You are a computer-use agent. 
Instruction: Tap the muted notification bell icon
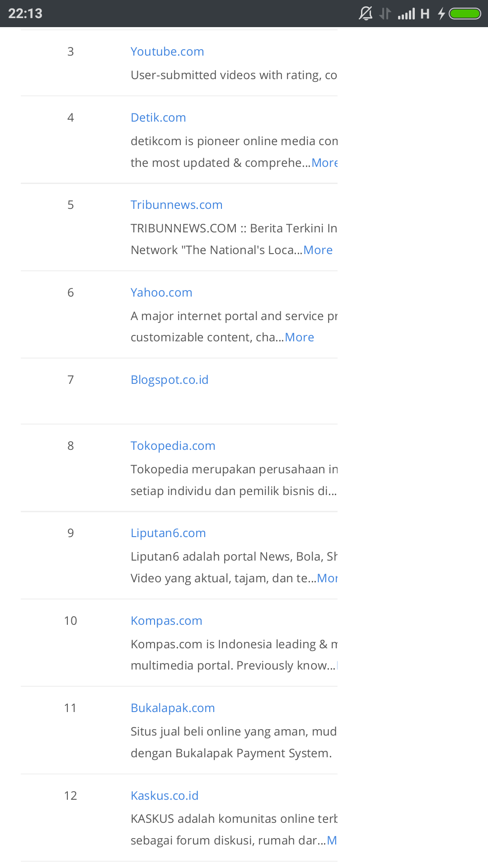pyautogui.click(x=366, y=14)
